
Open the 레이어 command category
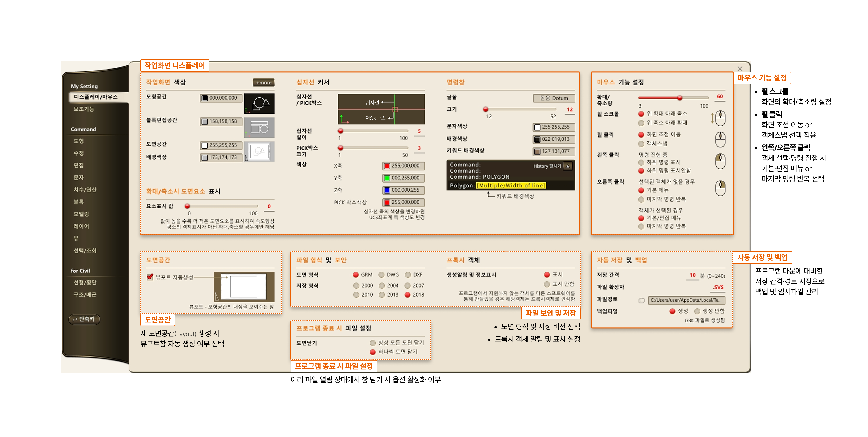pyautogui.click(x=81, y=226)
